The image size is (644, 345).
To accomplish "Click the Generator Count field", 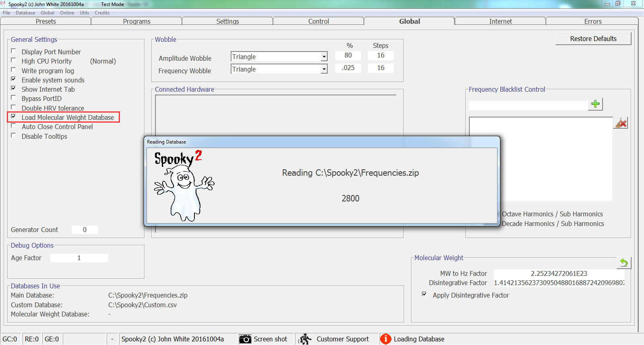I will 85,230.
